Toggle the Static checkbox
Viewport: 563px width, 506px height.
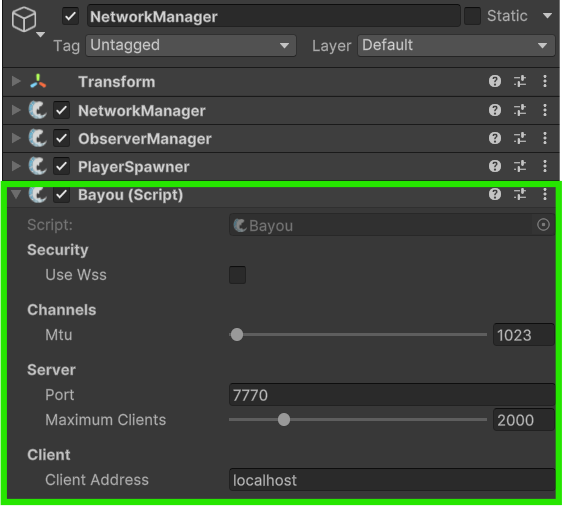pyautogui.click(x=472, y=16)
